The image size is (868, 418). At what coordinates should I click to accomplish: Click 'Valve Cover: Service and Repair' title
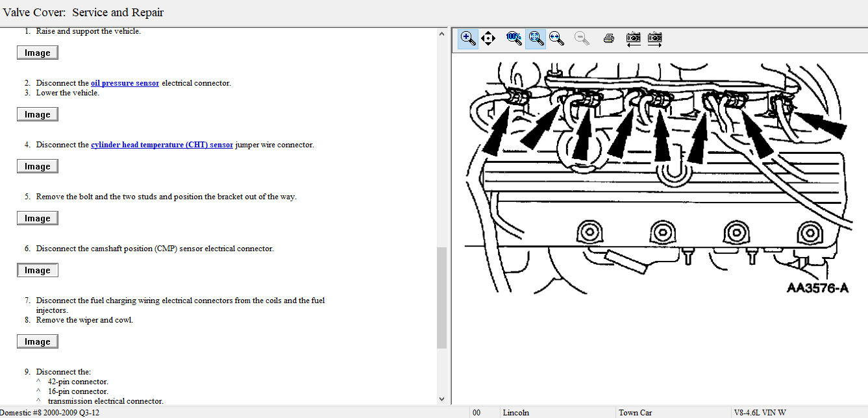pyautogui.click(x=83, y=12)
